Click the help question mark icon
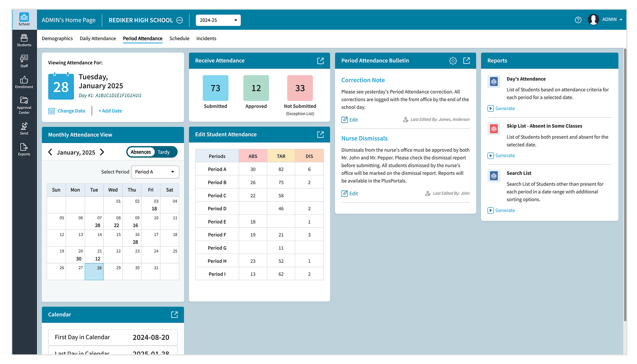 pyautogui.click(x=578, y=20)
